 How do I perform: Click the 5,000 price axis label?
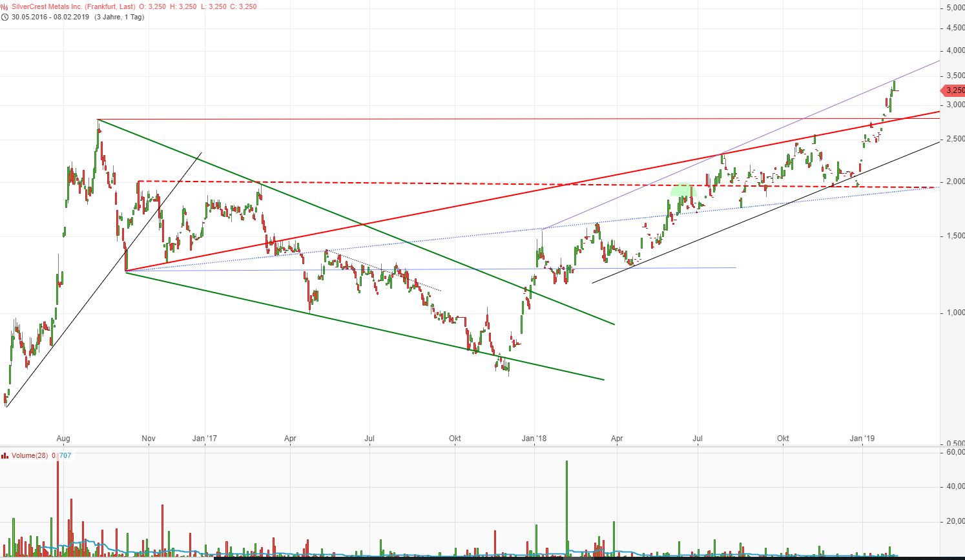(955, 8)
